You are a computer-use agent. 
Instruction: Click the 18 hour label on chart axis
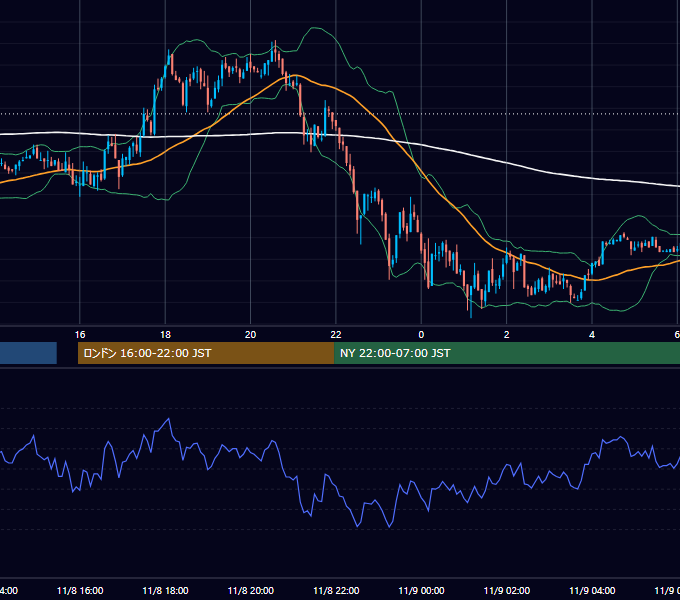[x=165, y=335]
